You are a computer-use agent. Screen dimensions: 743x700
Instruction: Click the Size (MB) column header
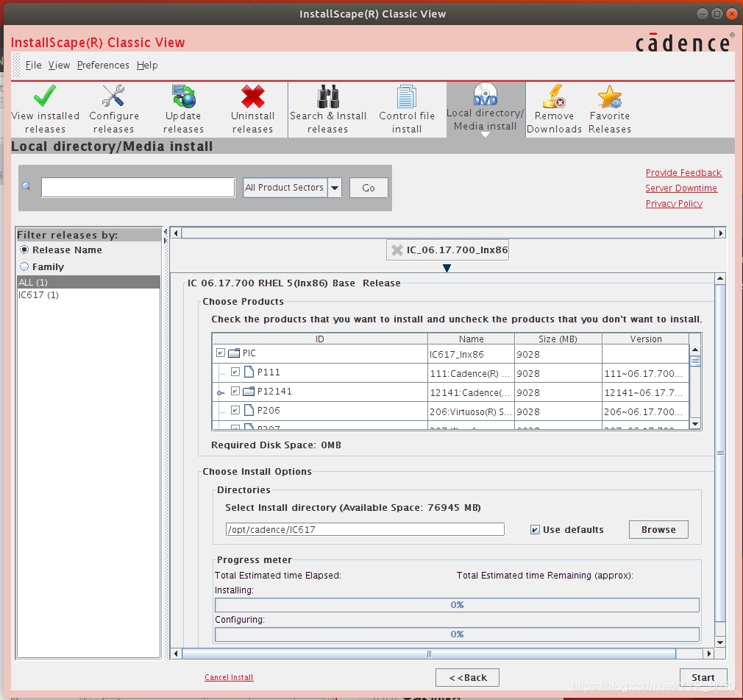click(558, 339)
